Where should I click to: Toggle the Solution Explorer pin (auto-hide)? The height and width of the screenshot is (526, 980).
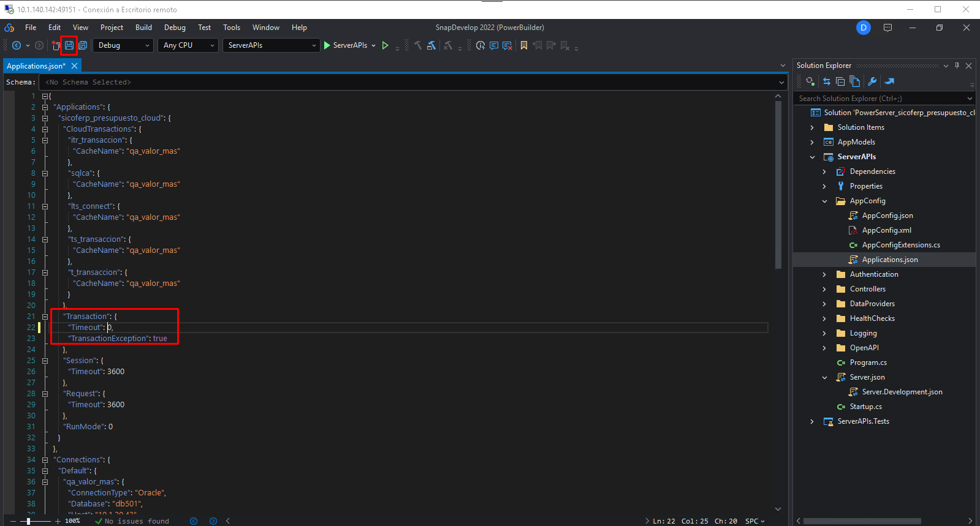click(x=957, y=66)
